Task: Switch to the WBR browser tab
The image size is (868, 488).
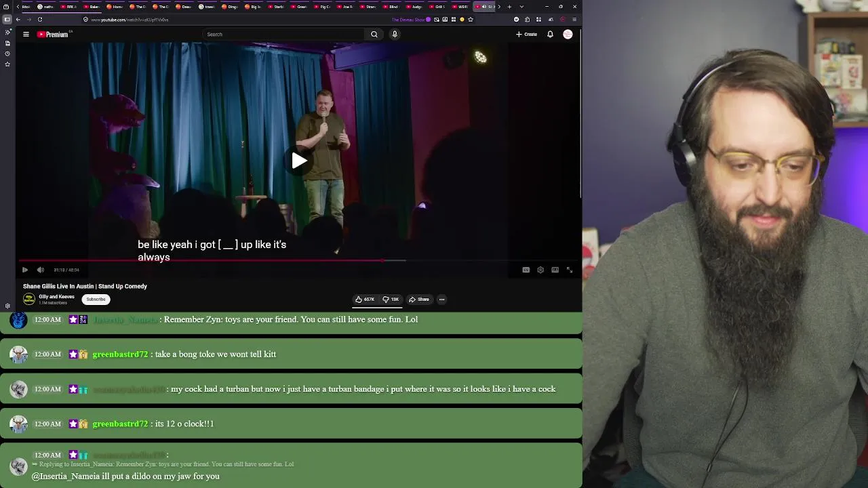Action: pos(461,7)
